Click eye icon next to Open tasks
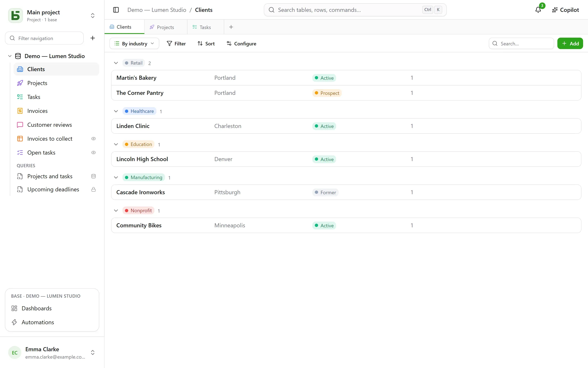Viewport: 588px width, 368px height. (x=93, y=152)
